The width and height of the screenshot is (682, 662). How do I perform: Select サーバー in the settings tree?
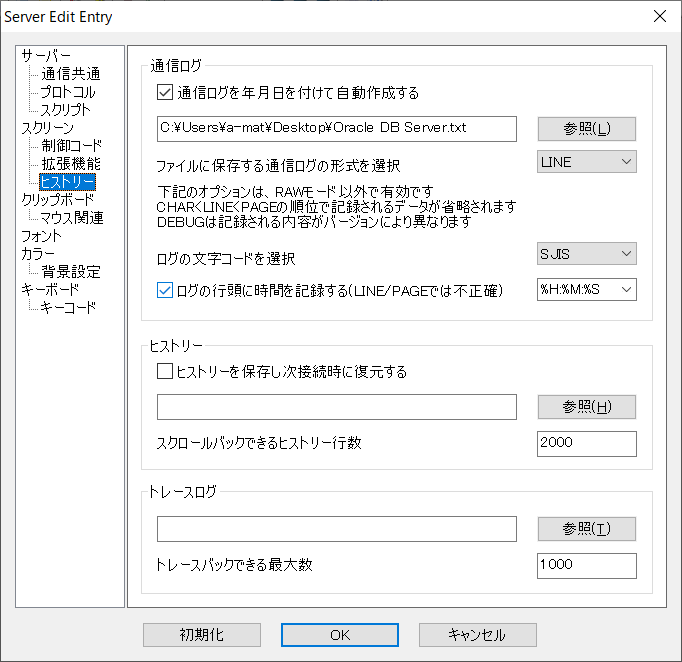[46, 56]
